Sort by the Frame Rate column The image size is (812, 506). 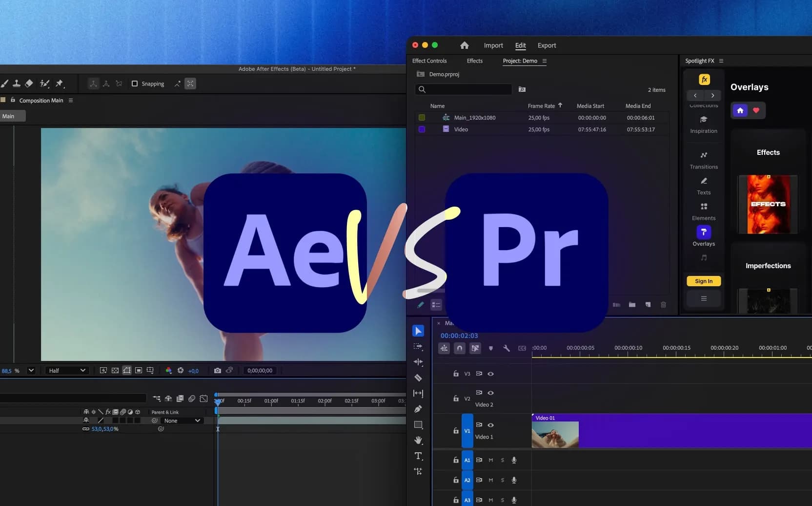pyautogui.click(x=542, y=106)
